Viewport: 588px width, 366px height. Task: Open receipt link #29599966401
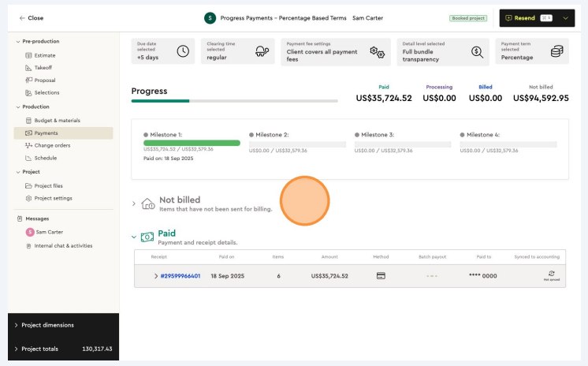click(180, 276)
